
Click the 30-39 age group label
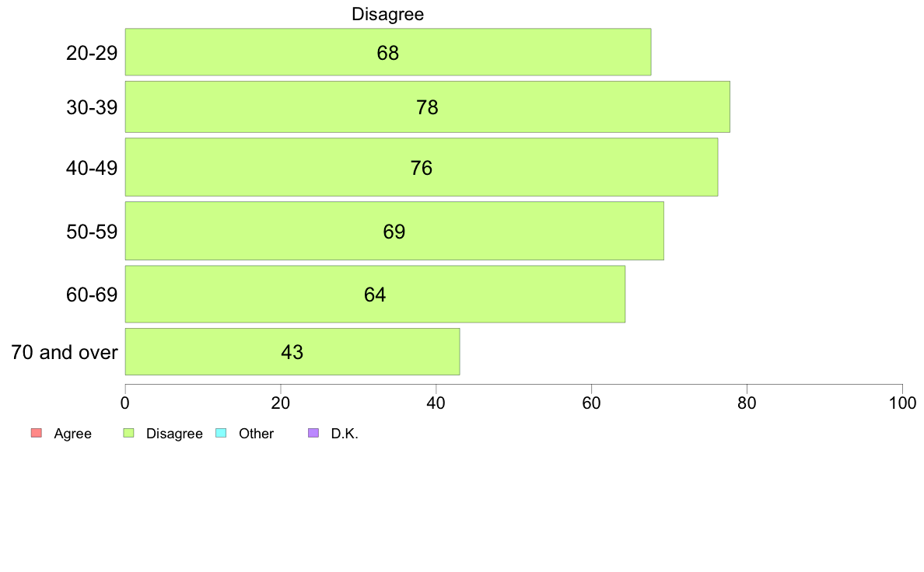92,107
